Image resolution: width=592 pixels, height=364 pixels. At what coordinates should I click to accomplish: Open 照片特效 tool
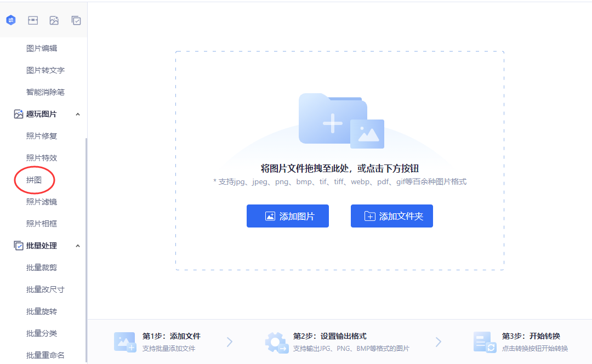pos(42,158)
